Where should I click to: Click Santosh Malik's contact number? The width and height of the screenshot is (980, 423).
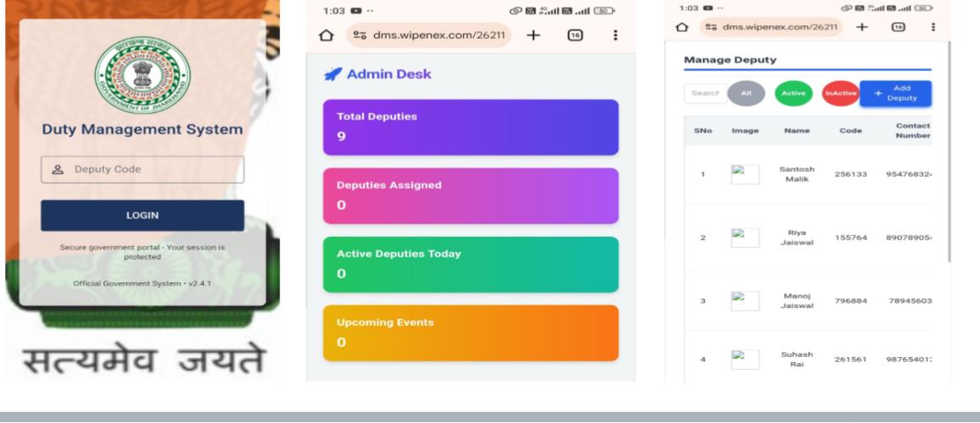(x=909, y=174)
